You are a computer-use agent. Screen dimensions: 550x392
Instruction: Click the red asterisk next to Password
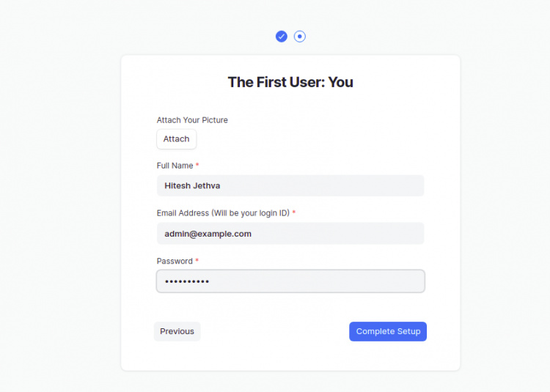click(197, 261)
